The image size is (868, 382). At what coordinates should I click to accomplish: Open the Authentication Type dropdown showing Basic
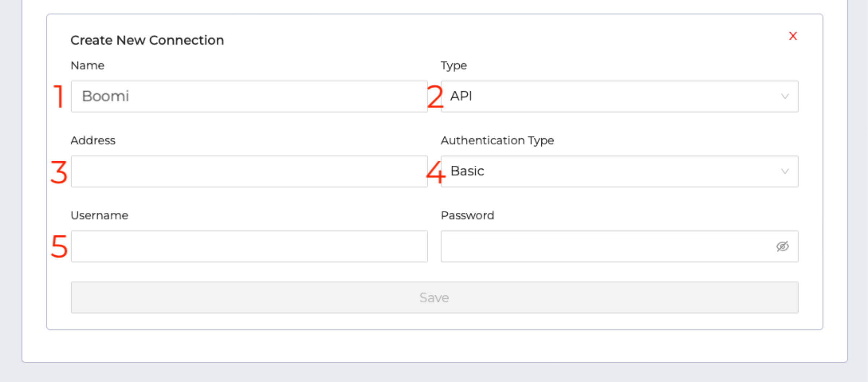click(619, 171)
